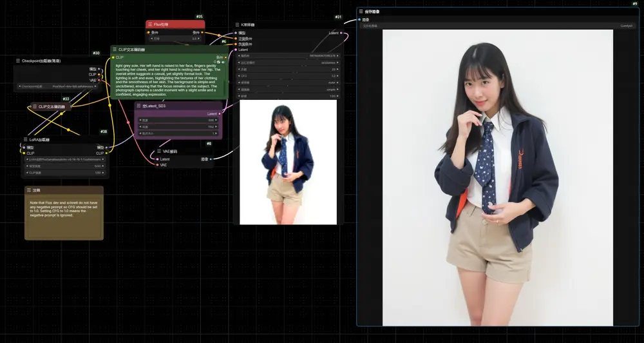This screenshot has height=343, width=644.
Task: Click the K采样器 负面条件 input socket
Action: coord(235,44)
